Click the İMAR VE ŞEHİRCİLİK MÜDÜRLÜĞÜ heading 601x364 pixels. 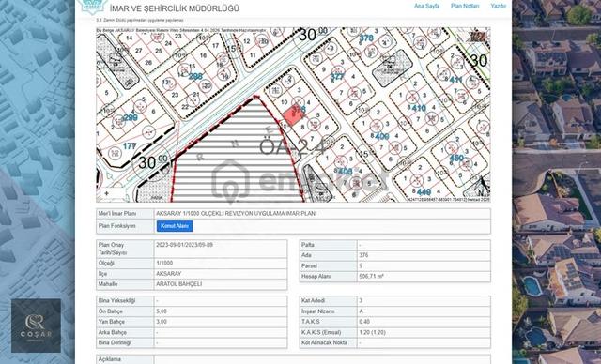(x=175, y=8)
